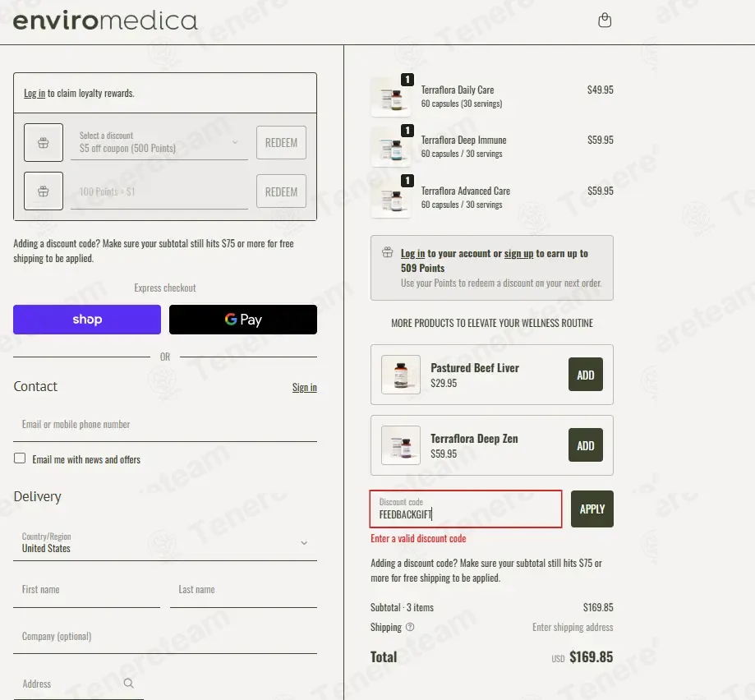
Task: Focus the First name field
Action: [x=86, y=589]
